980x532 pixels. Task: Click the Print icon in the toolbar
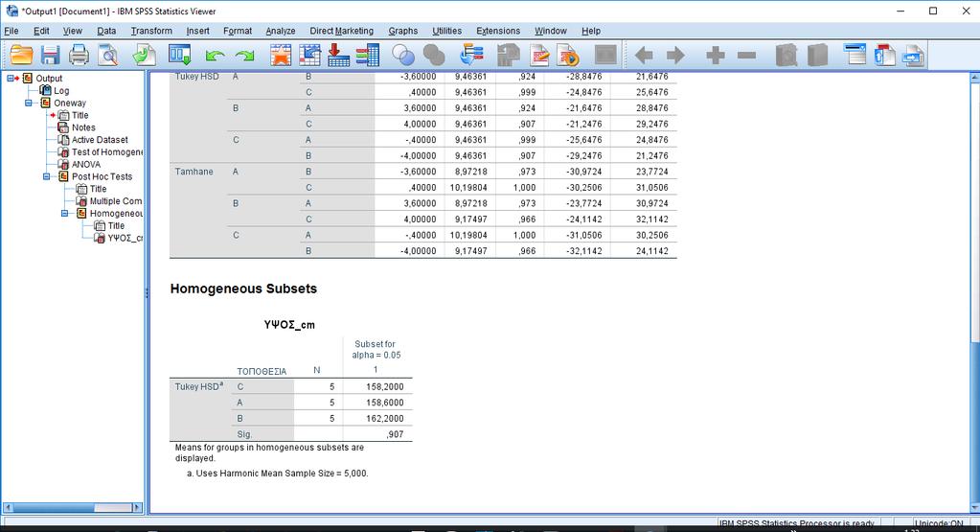tap(79, 55)
